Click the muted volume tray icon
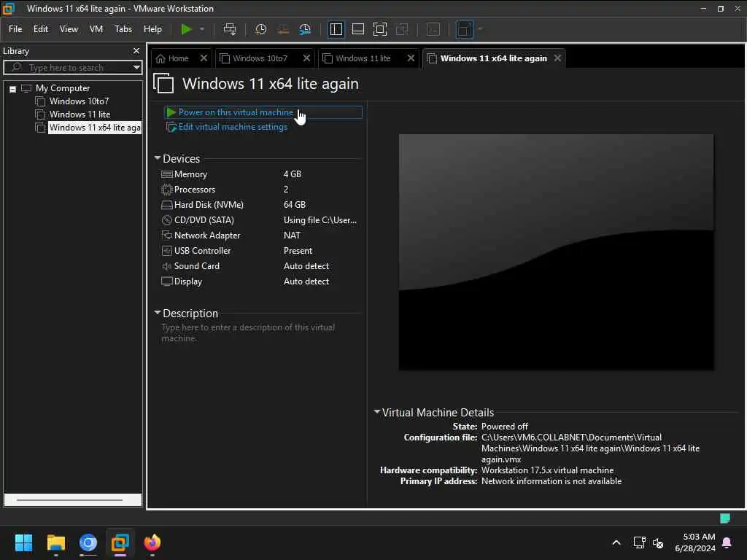The width and height of the screenshot is (747, 560). [658, 542]
